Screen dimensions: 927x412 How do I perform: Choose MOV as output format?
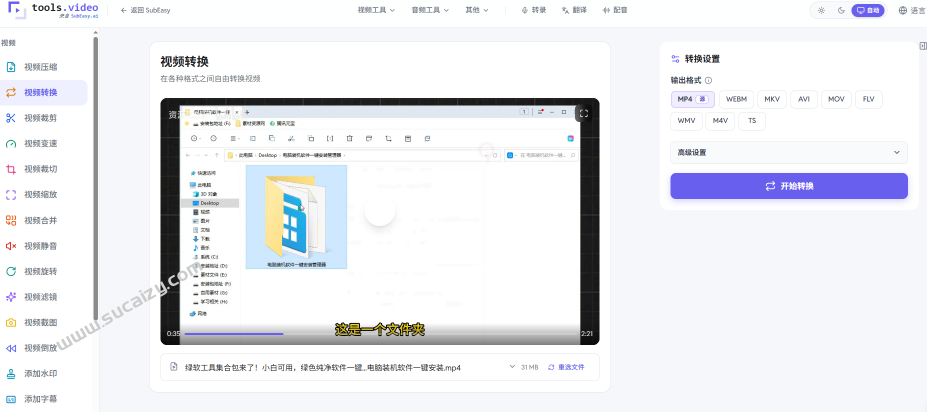[x=836, y=99]
